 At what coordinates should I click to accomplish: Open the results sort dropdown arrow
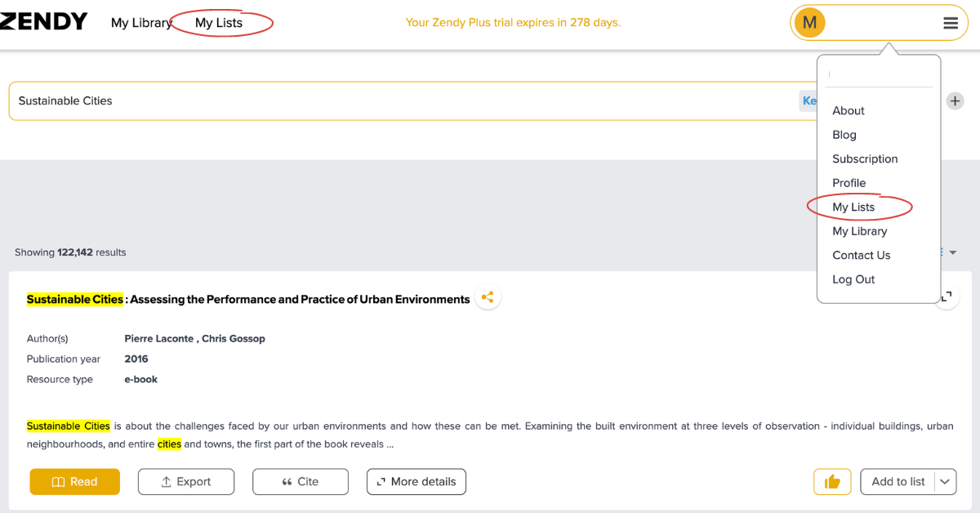[x=952, y=252]
